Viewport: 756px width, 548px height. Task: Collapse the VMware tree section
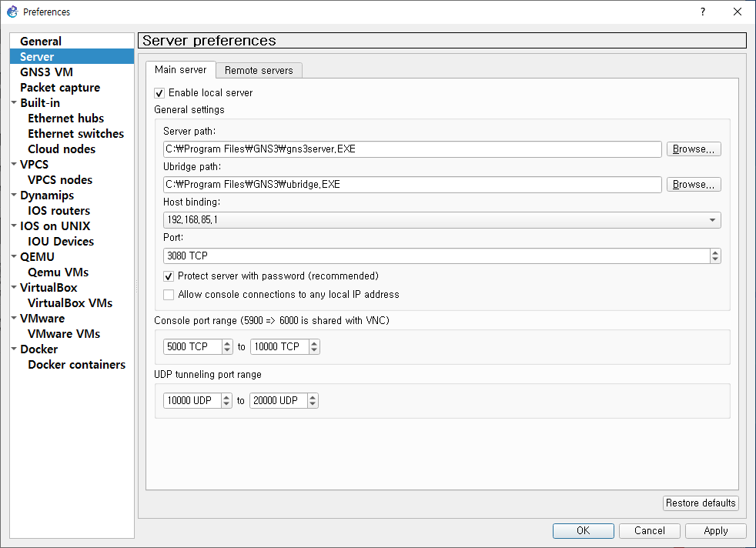(14, 319)
